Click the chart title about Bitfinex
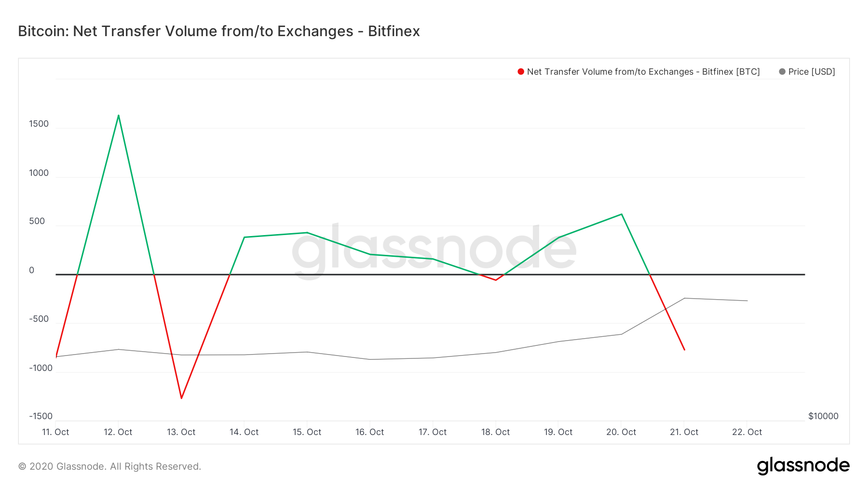Screen dimensions: 868x488 [x=219, y=31]
